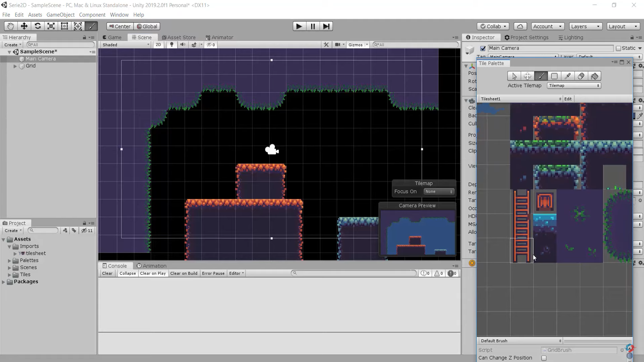This screenshot has width=644, height=362.
Task: Expand the Grid object in Hierarchy
Action: tap(15, 66)
